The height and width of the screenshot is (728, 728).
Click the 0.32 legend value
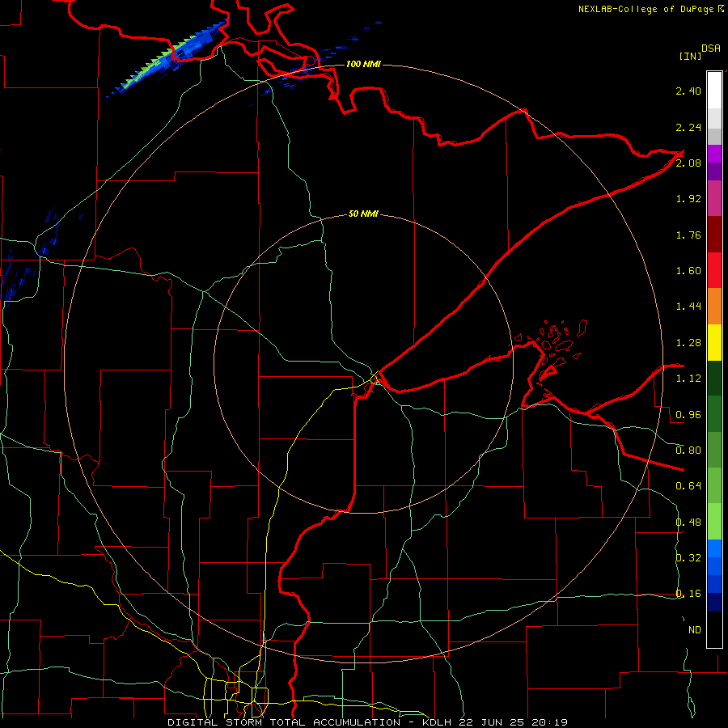pyautogui.click(x=688, y=558)
